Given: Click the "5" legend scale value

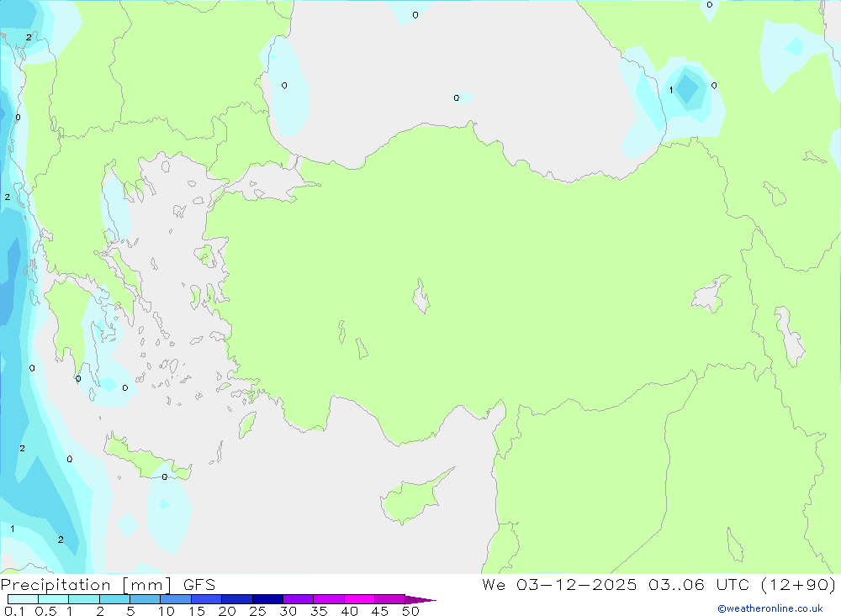Looking at the screenshot, I should (x=130, y=611).
